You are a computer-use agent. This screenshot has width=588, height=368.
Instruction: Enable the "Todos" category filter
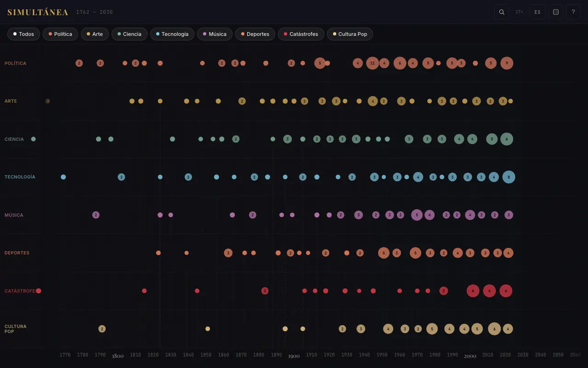coord(23,34)
